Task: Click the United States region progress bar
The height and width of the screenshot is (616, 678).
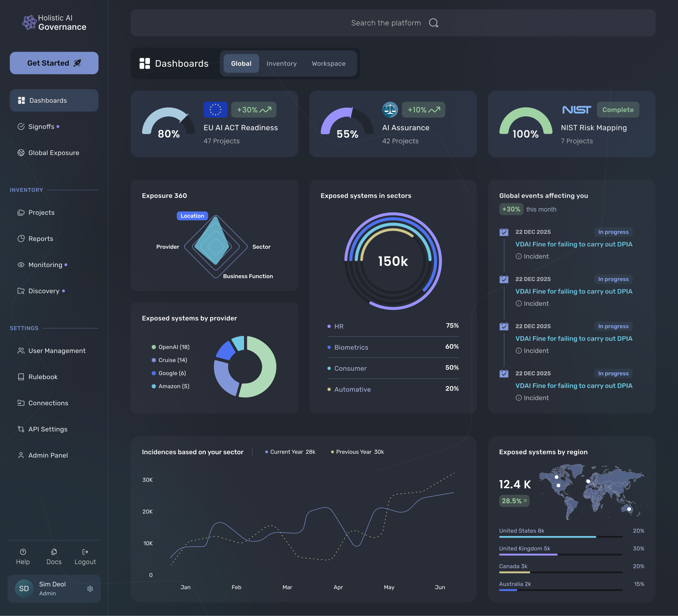Action: click(x=561, y=537)
